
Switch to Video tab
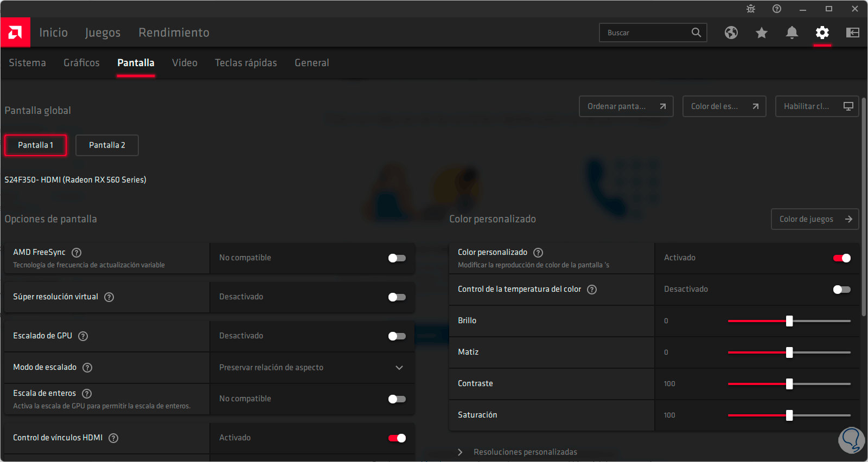(x=184, y=63)
